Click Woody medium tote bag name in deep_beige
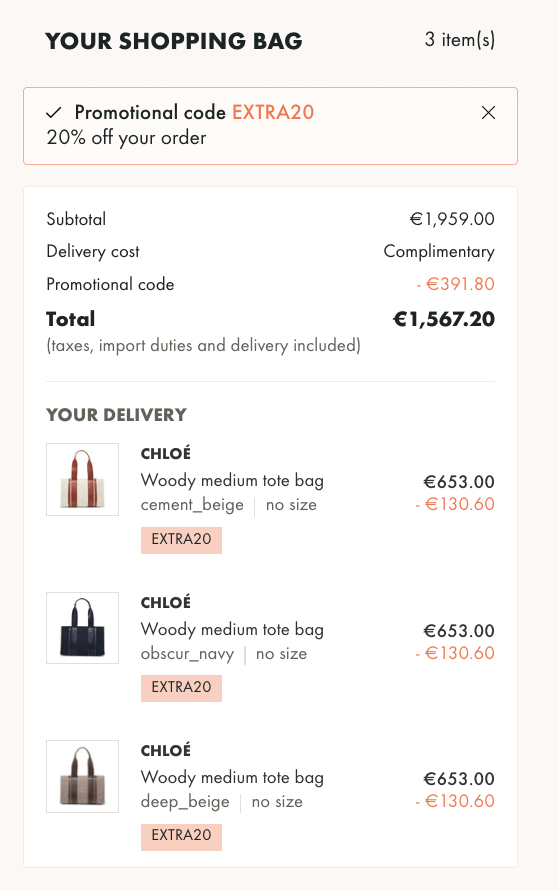 click(x=232, y=777)
